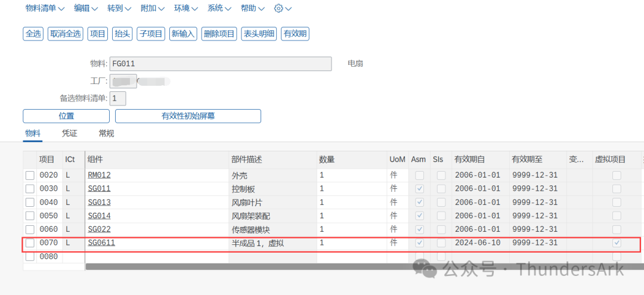Open the gear settings menu
The image size is (644, 295).
[x=283, y=8]
